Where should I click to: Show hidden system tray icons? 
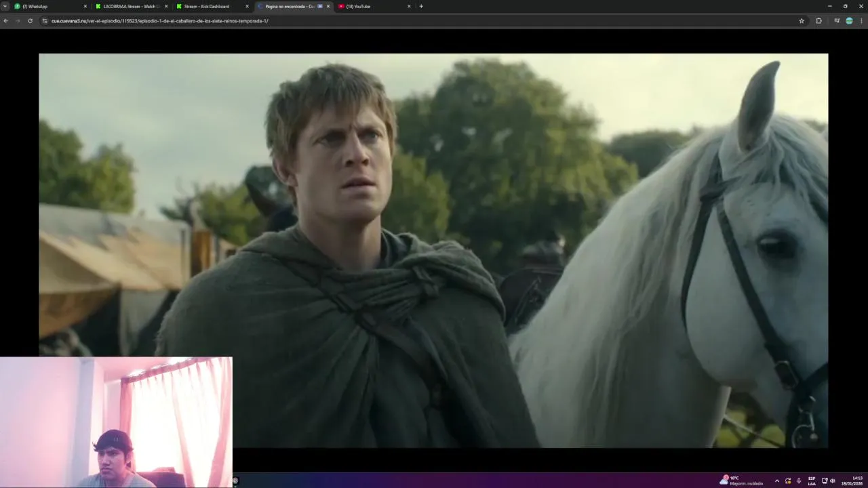pyautogui.click(x=777, y=481)
